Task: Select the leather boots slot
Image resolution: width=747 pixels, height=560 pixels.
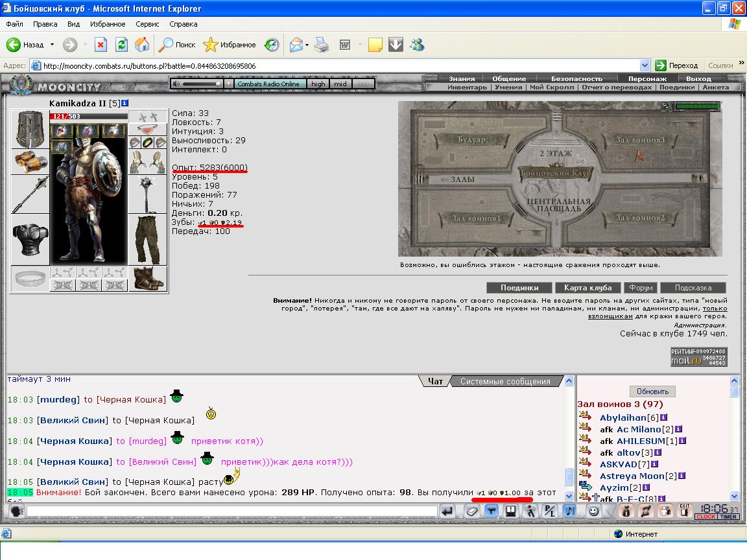Action: click(148, 279)
